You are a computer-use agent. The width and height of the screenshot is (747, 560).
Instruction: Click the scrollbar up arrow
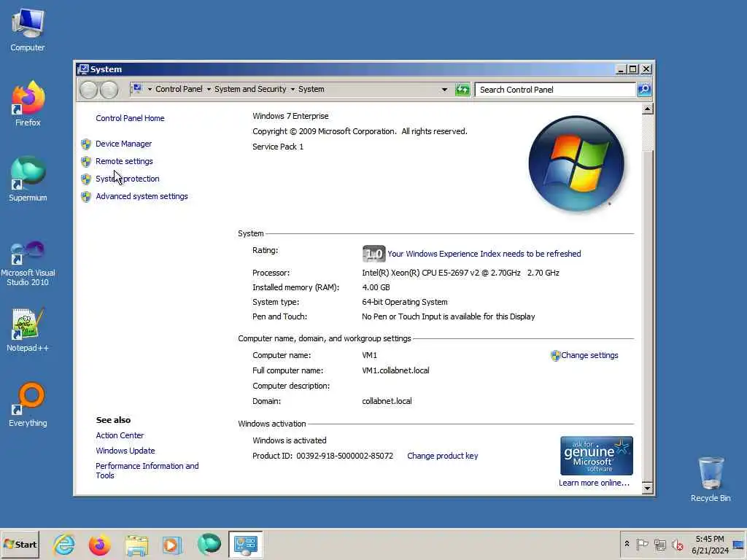(647, 109)
